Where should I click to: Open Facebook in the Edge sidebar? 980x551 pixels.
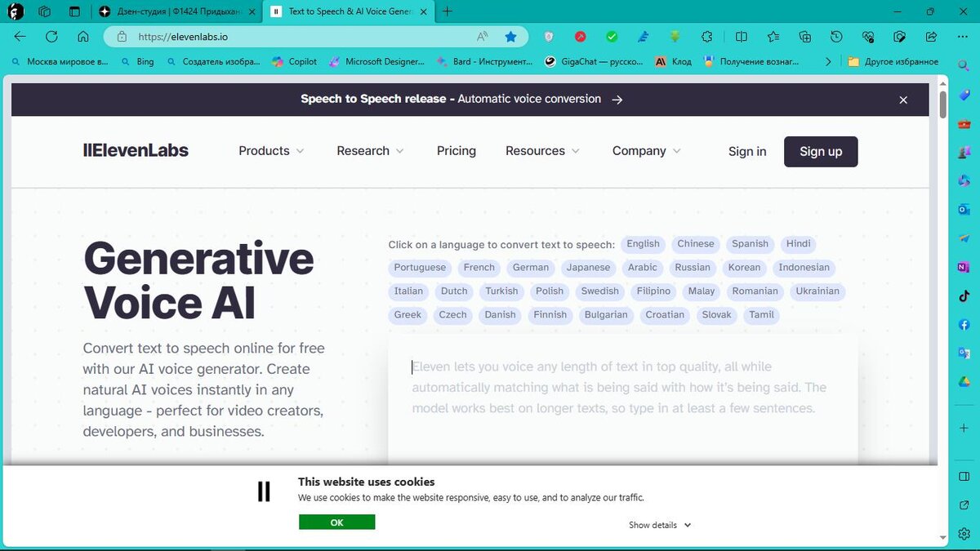[x=964, y=324]
